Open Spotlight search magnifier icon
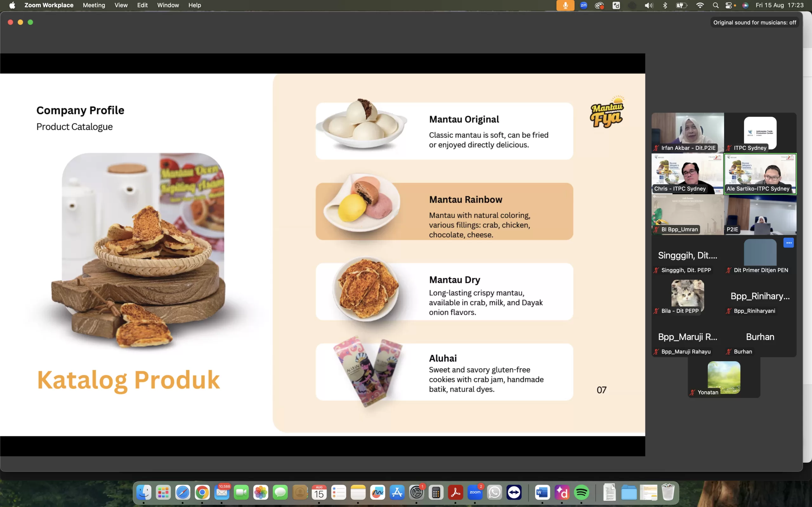812x507 pixels. point(715,5)
